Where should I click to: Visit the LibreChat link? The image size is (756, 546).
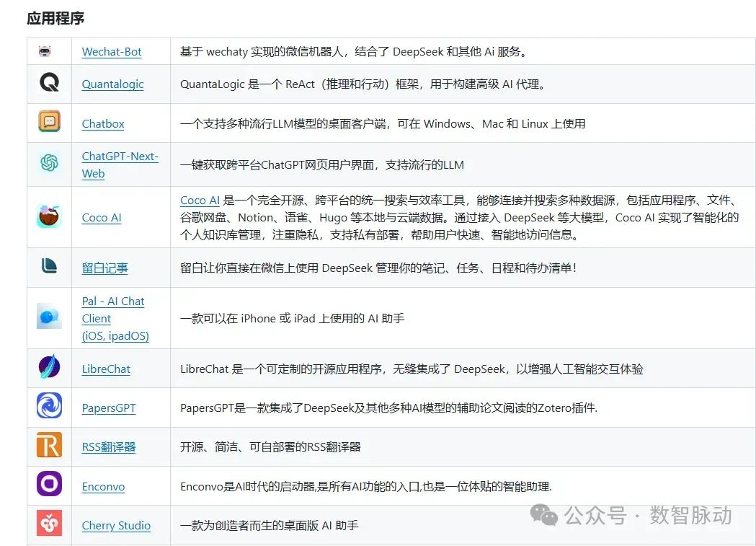[106, 369]
